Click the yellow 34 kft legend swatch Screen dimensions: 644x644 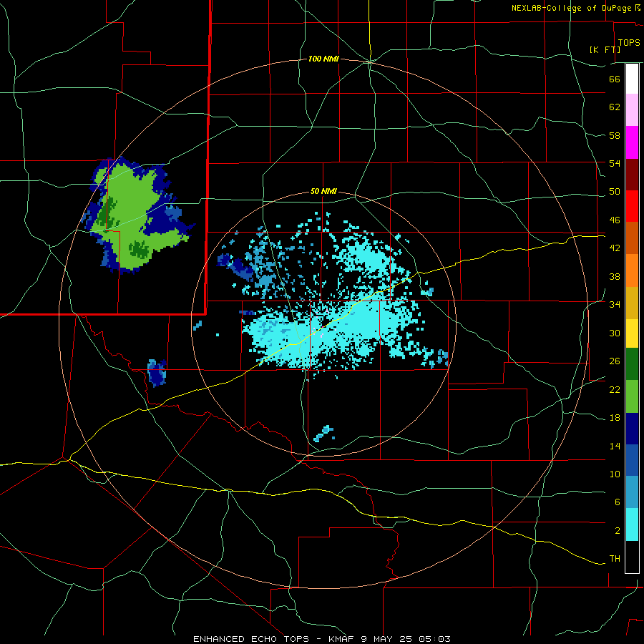tap(632, 333)
